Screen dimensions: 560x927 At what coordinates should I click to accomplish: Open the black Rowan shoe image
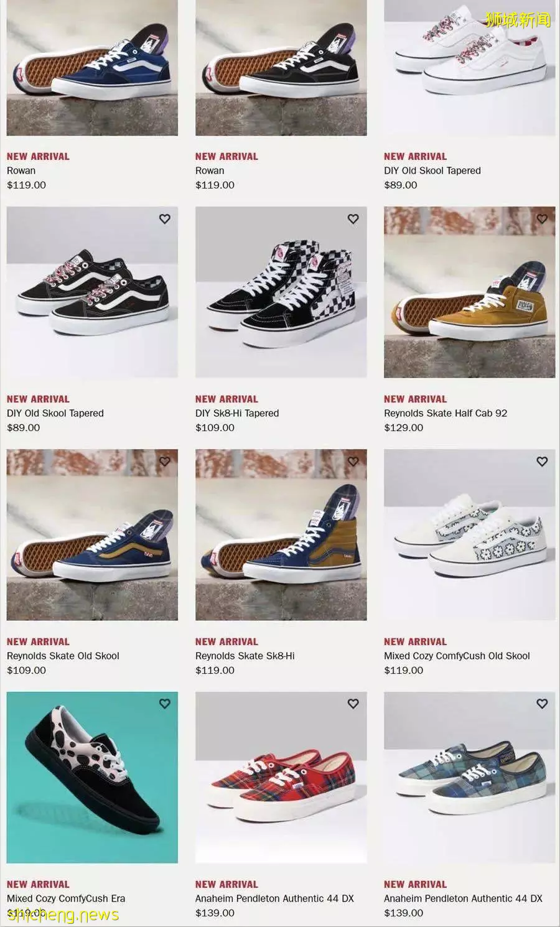[x=281, y=67]
